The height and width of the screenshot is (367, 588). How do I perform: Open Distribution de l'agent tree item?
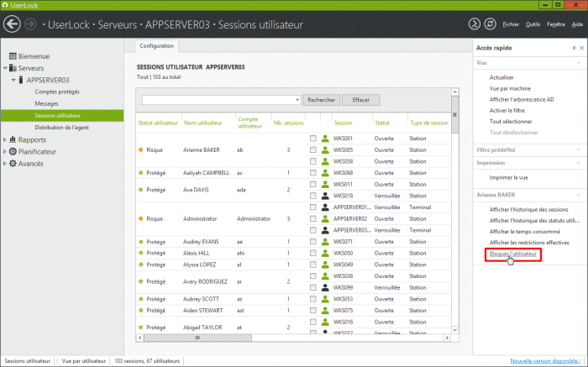61,128
